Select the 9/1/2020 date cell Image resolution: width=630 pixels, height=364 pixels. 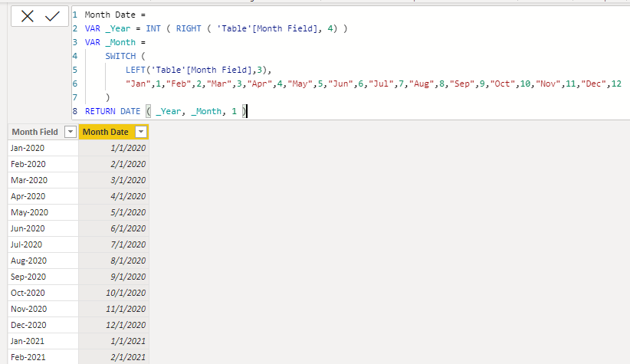[113, 277]
